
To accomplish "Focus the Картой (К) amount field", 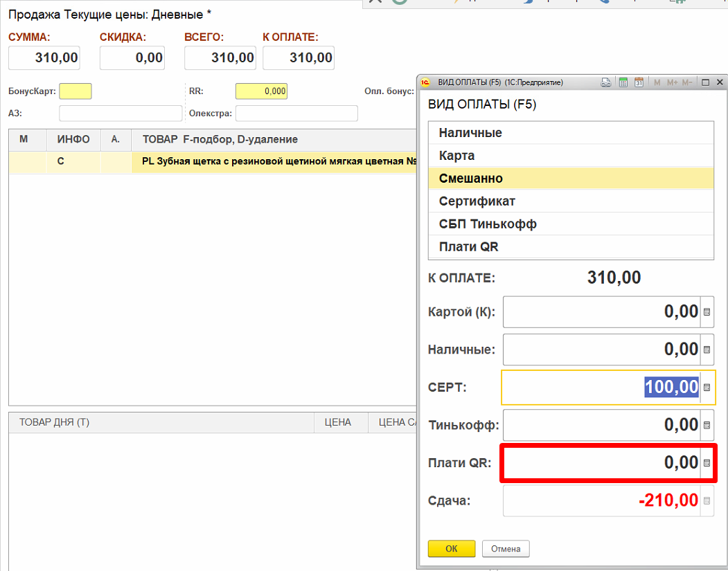I will [601, 312].
